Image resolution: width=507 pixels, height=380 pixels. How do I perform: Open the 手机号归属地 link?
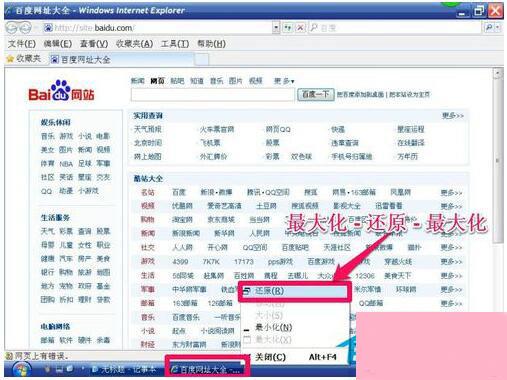351,157
